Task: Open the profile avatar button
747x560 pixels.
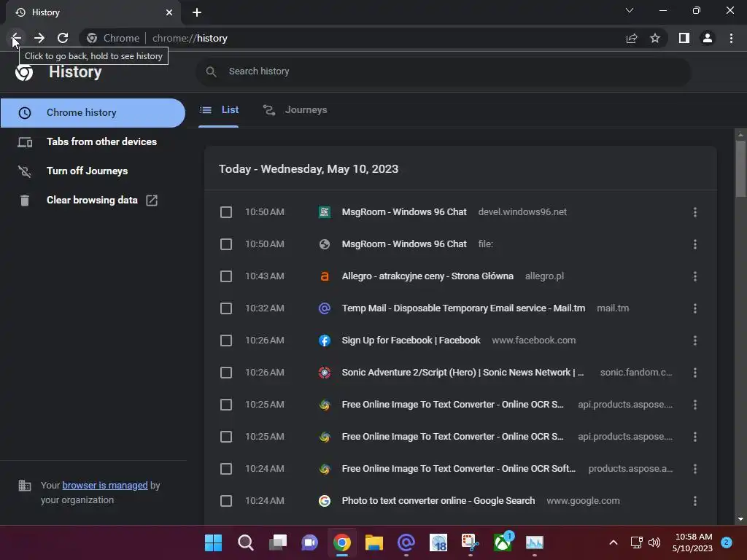Action: pos(708,38)
